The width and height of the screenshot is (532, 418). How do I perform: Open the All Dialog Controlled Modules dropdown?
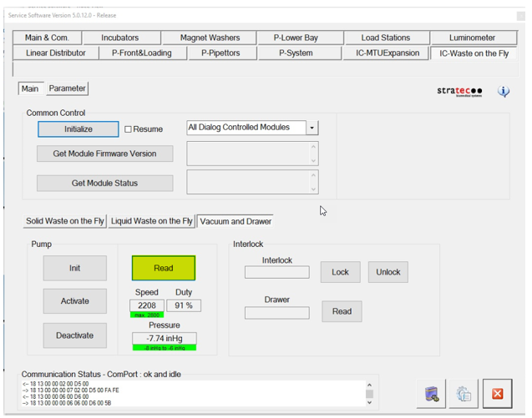(312, 128)
